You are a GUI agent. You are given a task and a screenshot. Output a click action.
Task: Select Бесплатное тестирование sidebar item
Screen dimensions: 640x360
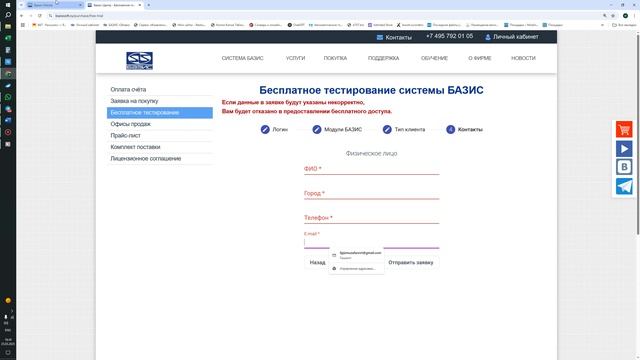point(160,113)
